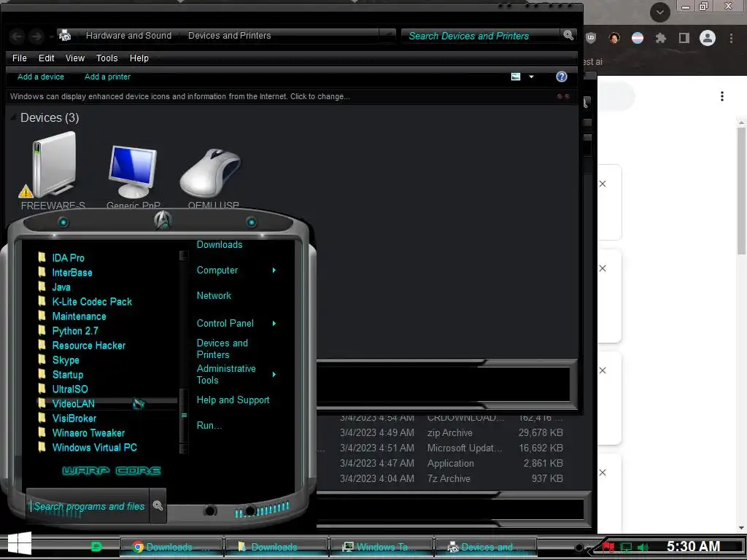Open the Python 2.7 folder

point(75,331)
